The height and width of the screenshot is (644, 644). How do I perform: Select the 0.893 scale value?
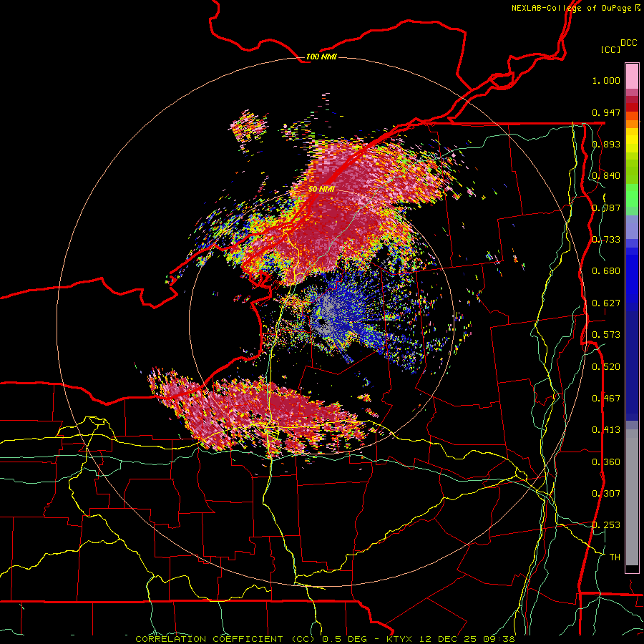pyautogui.click(x=606, y=144)
